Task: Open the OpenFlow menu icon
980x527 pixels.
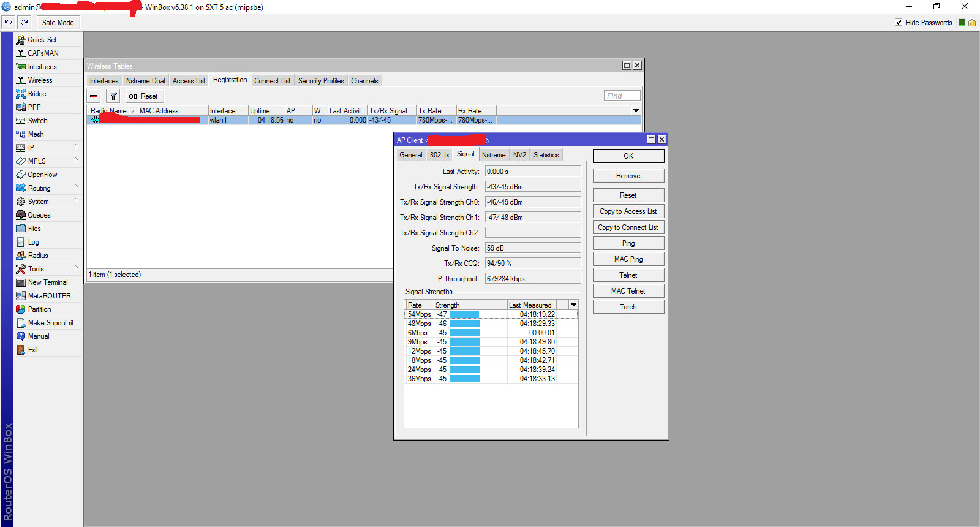Action: [x=21, y=175]
